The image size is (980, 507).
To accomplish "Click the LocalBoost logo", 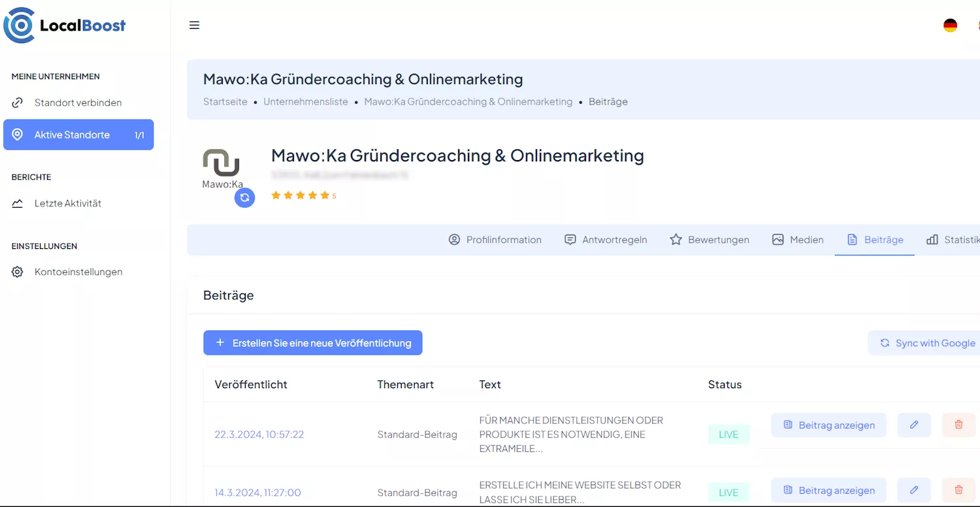I will point(65,25).
